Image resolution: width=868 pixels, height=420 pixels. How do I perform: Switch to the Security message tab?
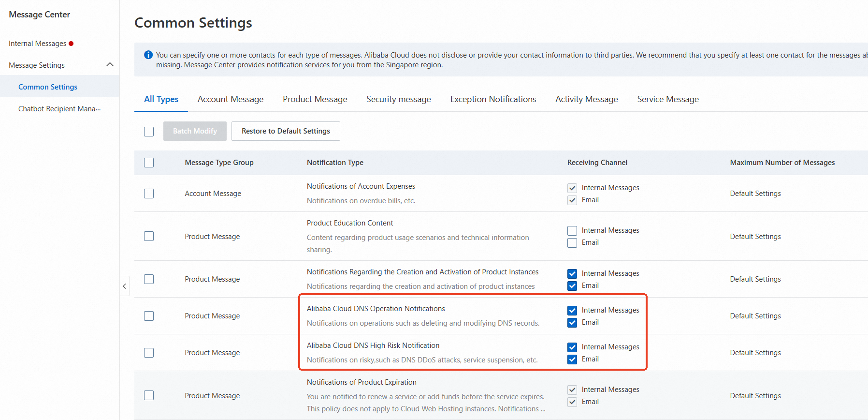coord(398,99)
